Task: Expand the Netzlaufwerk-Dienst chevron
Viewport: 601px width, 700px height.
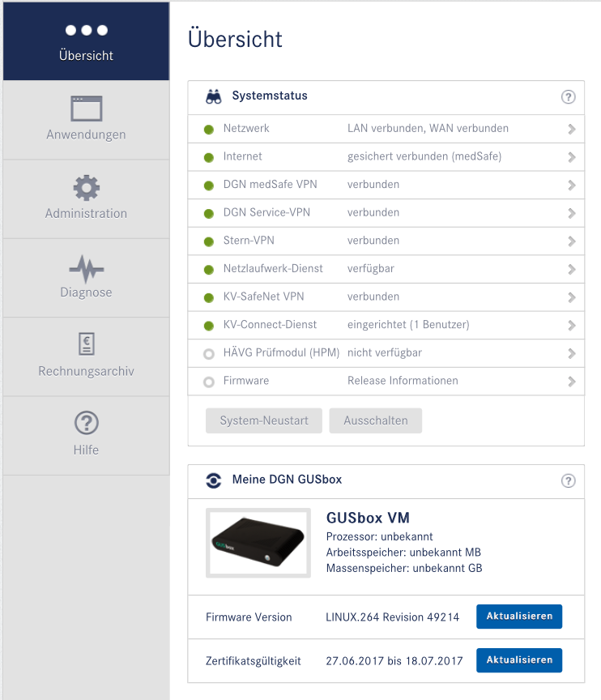Action: [572, 269]
